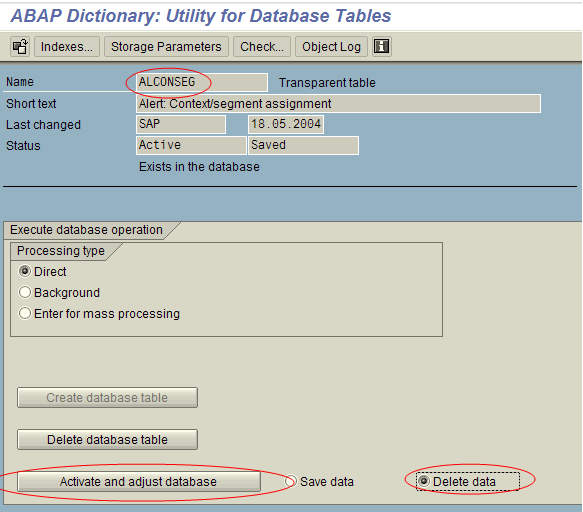
Task: Click the Last changed user field SAP
Action: 181,124
